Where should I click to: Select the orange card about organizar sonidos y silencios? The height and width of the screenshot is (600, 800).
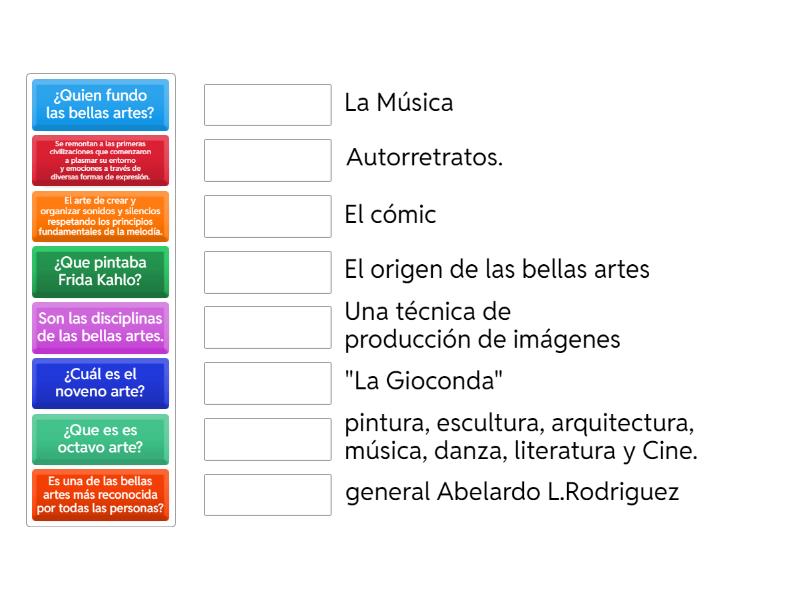[99, 216]
